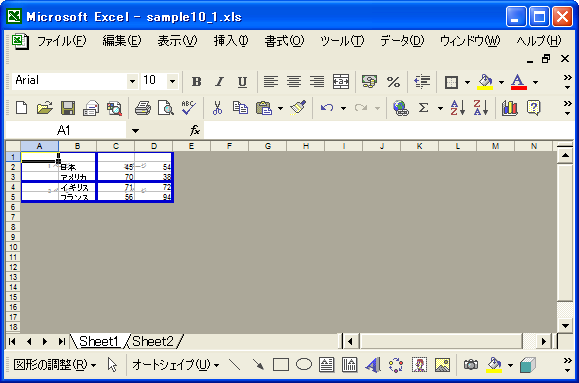The height and width of the screenshot is (383, 579).
Task: Apply red Font Color
Action: pos(518,82)
